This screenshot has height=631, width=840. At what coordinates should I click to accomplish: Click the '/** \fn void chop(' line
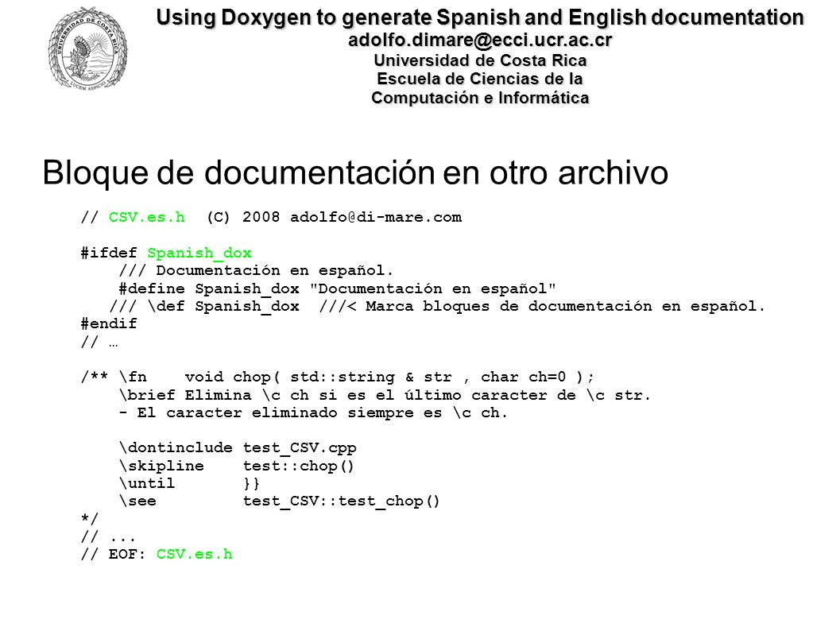(338, 377)
